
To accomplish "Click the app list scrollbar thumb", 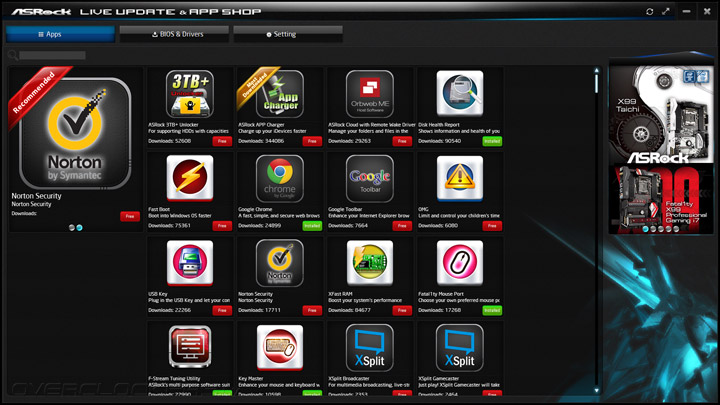I will (596, 84).
